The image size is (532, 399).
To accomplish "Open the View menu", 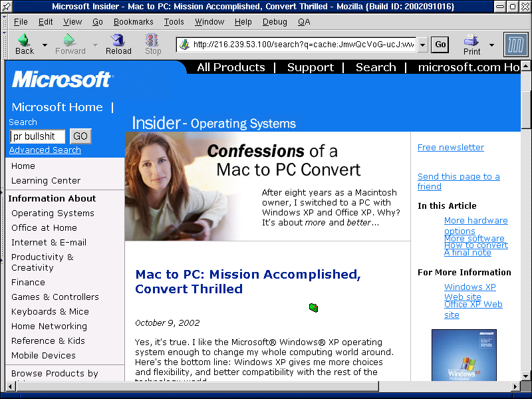I will 72,22.
